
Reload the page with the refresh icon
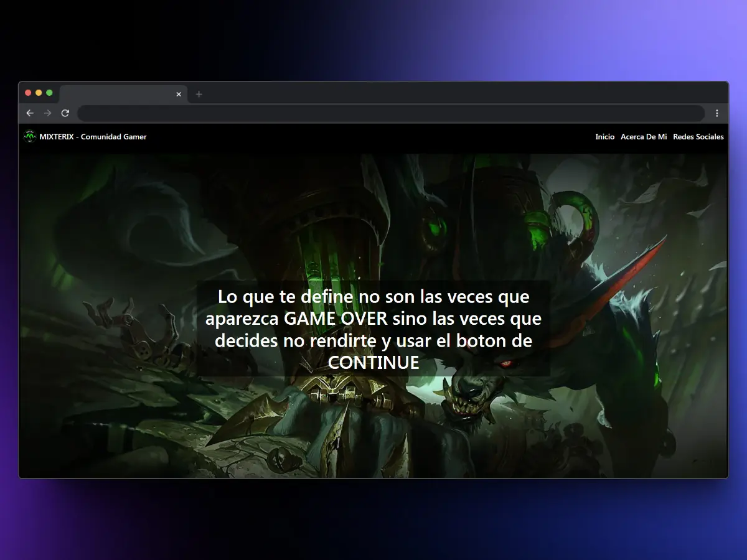pyautogui.click(x=65, y=113)
